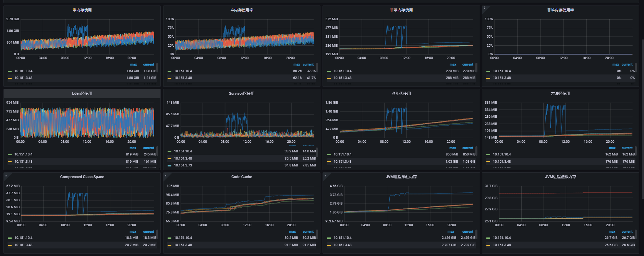Click the 20.7 MiB max value in Compressed Class Space
The width and height of the screenshot is (644, 256).
tap(132, 245)
